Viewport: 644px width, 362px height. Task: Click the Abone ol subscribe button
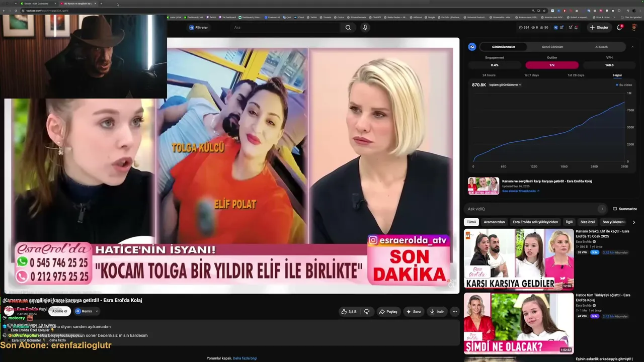coord(59,311)
